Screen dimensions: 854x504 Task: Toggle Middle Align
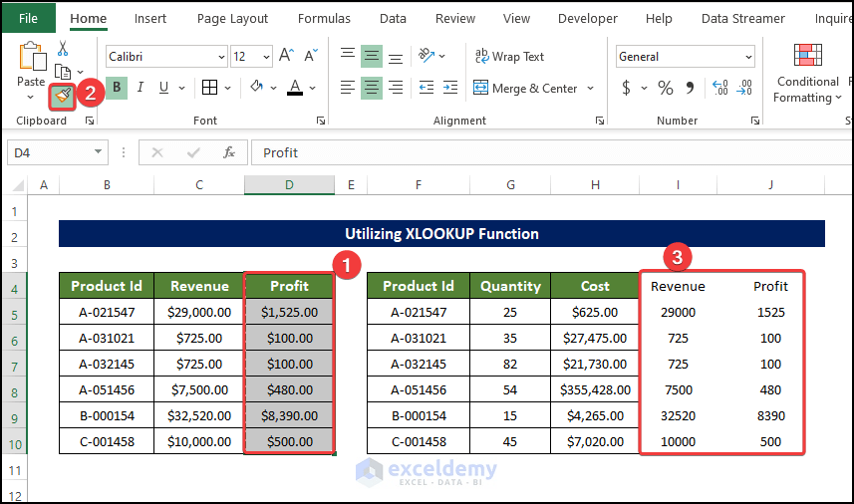coord(372,56)
